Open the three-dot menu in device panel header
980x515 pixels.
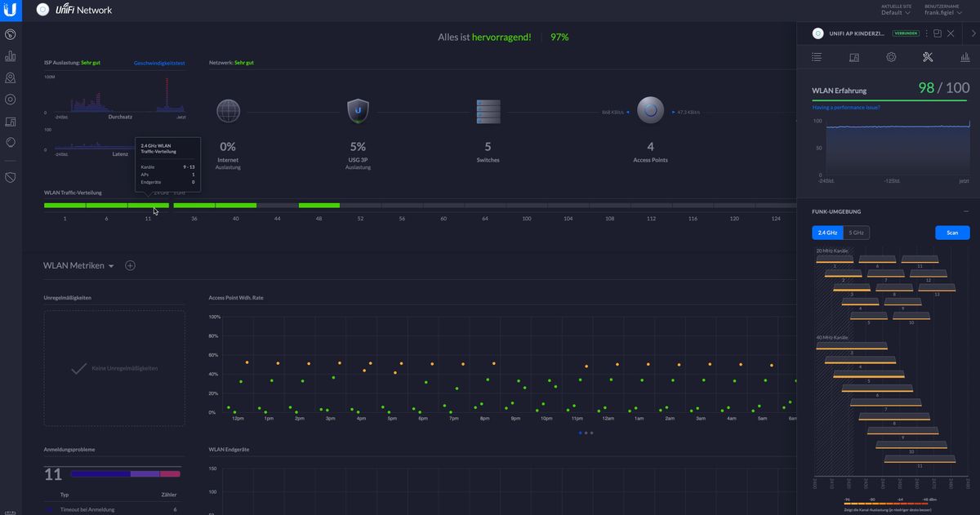[x=927, y=33]
